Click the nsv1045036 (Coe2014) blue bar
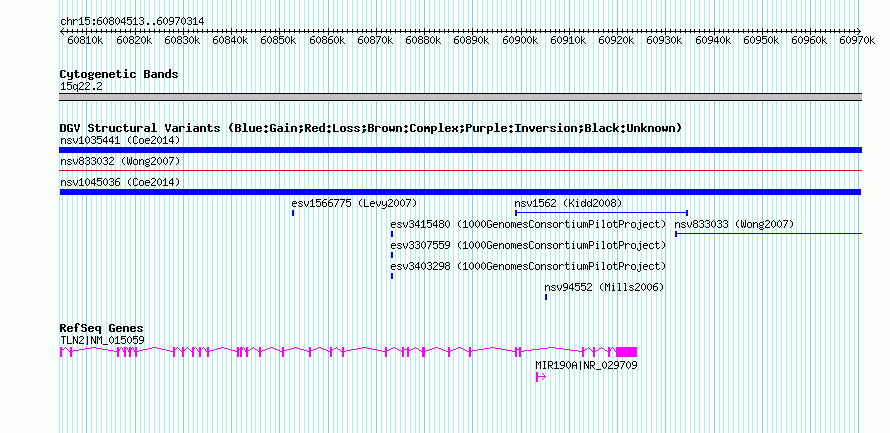The width and height of the screenshot is (890, 433). (460, 192)
